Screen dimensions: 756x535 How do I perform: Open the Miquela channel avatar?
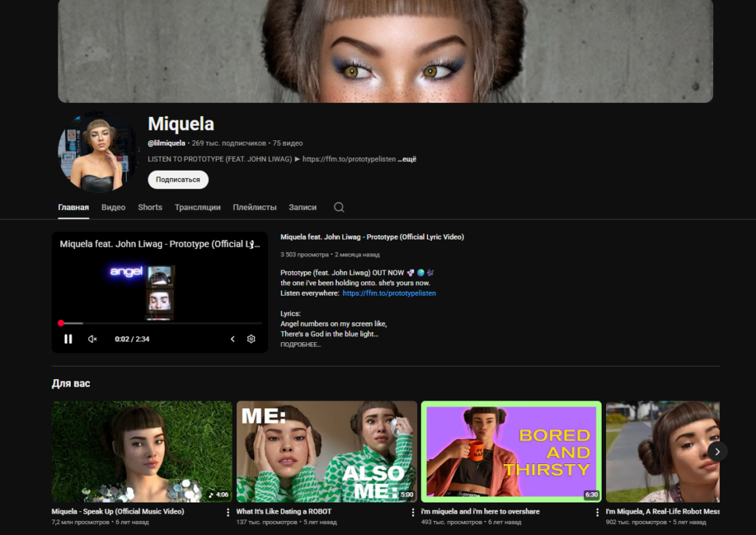(98, 152)
